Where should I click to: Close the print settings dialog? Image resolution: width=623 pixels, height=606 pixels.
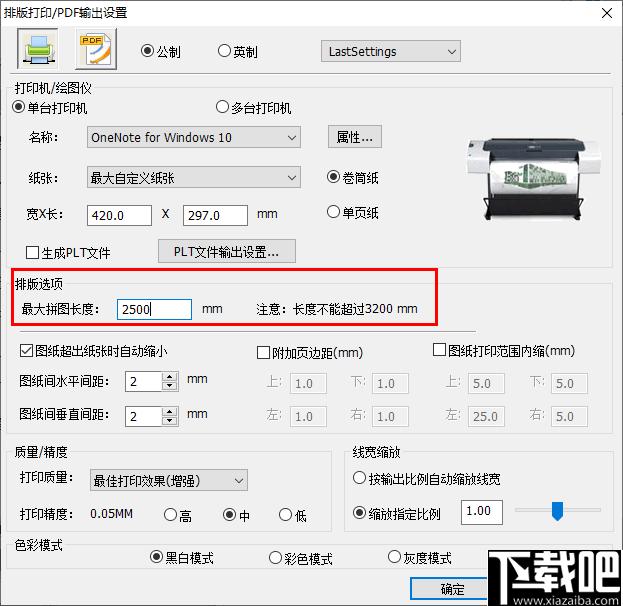click(x=607, y=13)
